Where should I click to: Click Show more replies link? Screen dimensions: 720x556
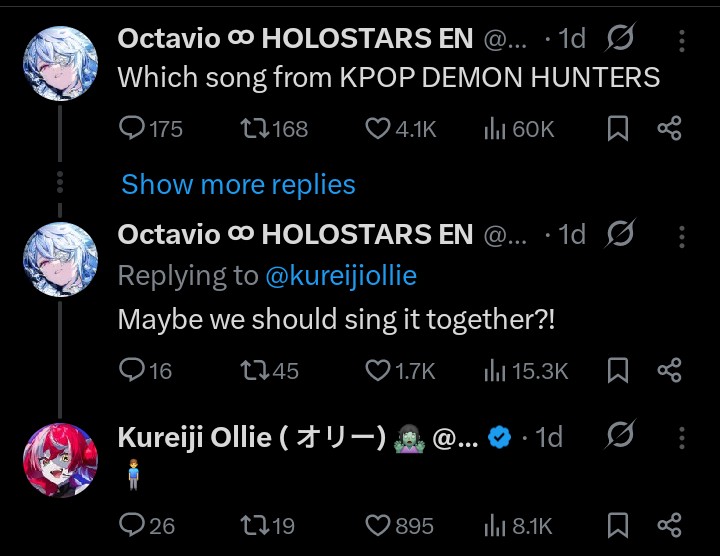[238, 185]
